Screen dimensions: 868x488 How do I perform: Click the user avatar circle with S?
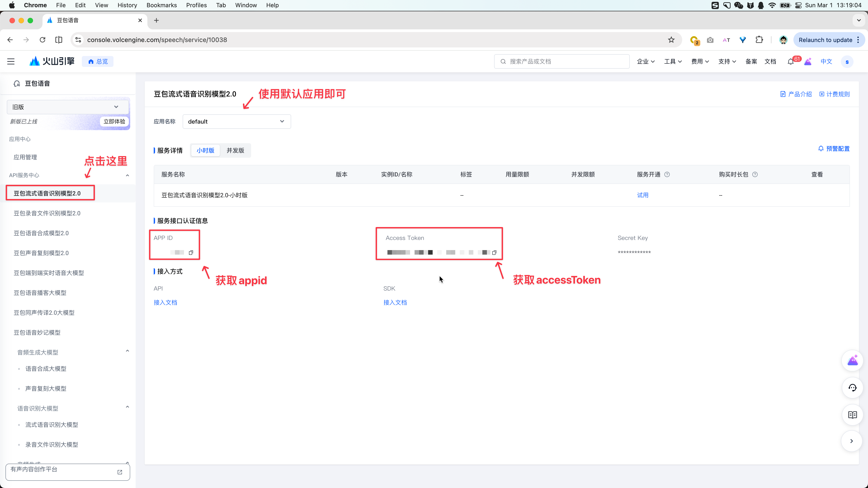847,61
